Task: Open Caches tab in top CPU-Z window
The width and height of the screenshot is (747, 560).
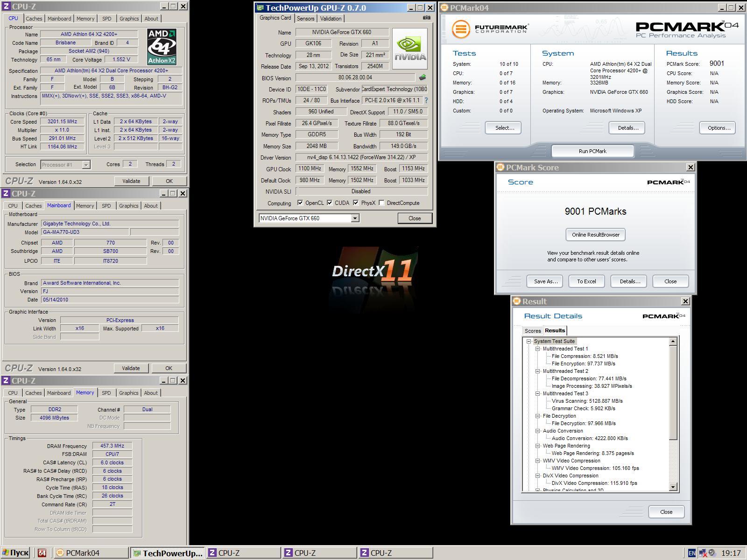Action: [x=34, y=19]
